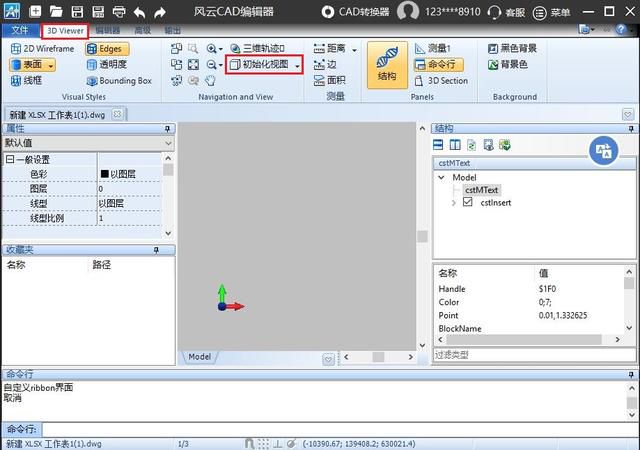Screen dimensions: 640x450
Task: Click the green refresh icon in 结构 toolbar
Action: 471,145
